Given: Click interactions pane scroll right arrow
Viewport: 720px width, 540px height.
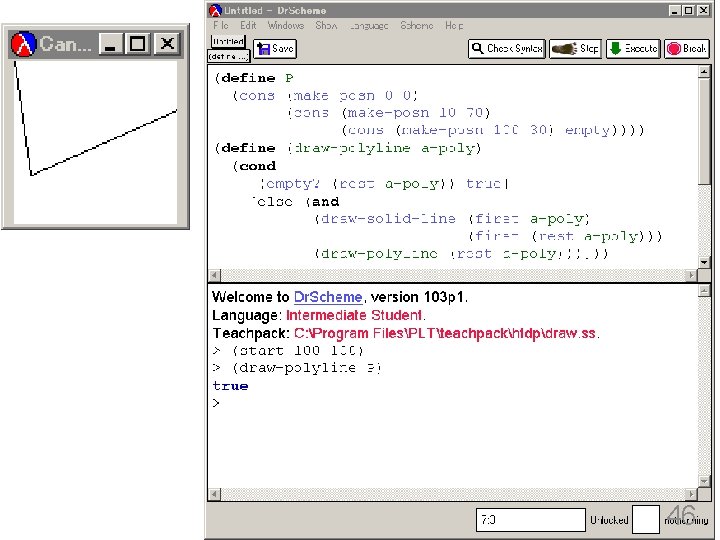Looking at the screenshot, I should (692, 495).
